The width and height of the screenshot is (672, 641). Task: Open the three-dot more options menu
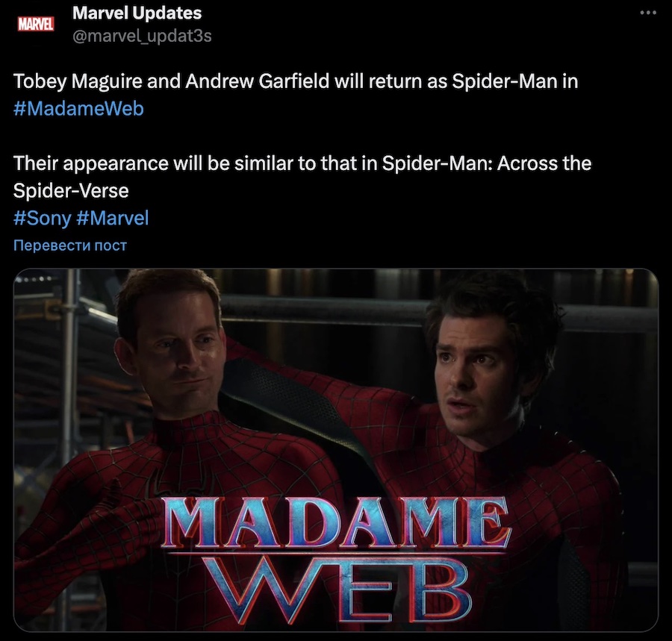pyautogui.click(x=648, y=13)
